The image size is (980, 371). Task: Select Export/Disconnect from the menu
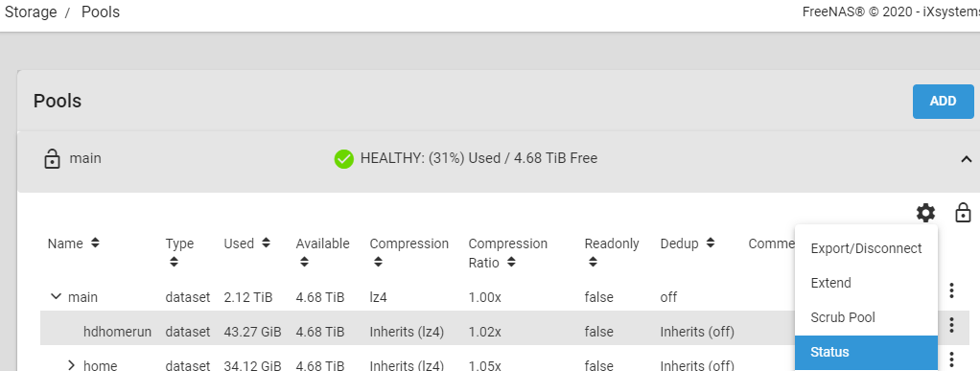click(866, 248)
